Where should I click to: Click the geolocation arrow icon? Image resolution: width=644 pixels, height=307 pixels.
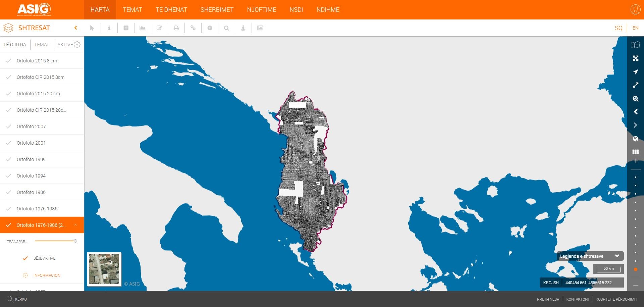635,72
